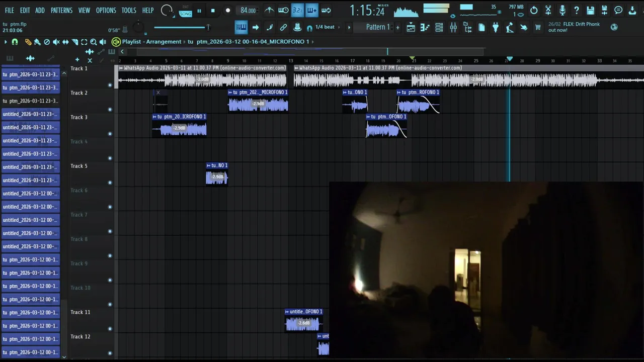Activate the Select tool
644x362 pixels.
(84, 42)
